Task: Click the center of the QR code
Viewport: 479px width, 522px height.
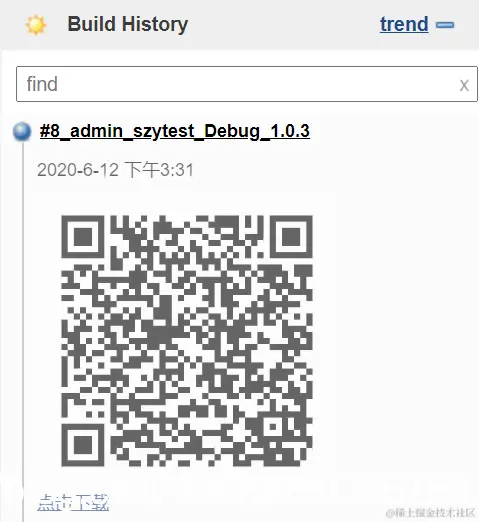Action: pyautogui.click(x=187, y=341)
